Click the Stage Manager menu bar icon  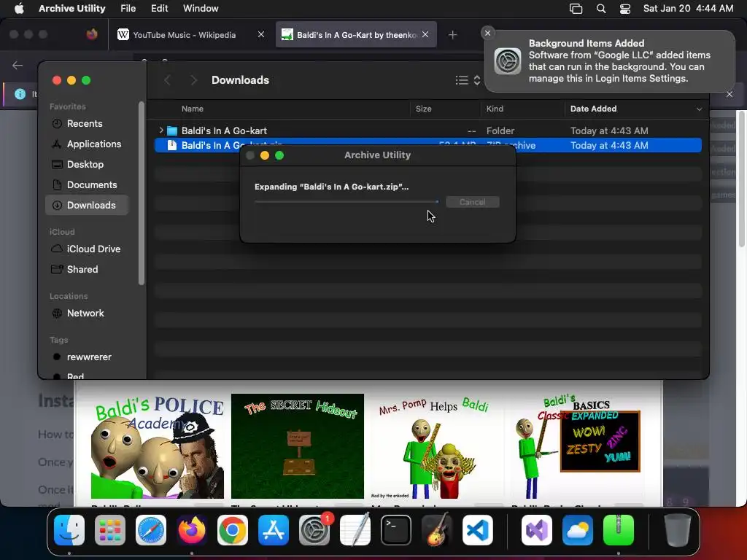click(576, 9)
